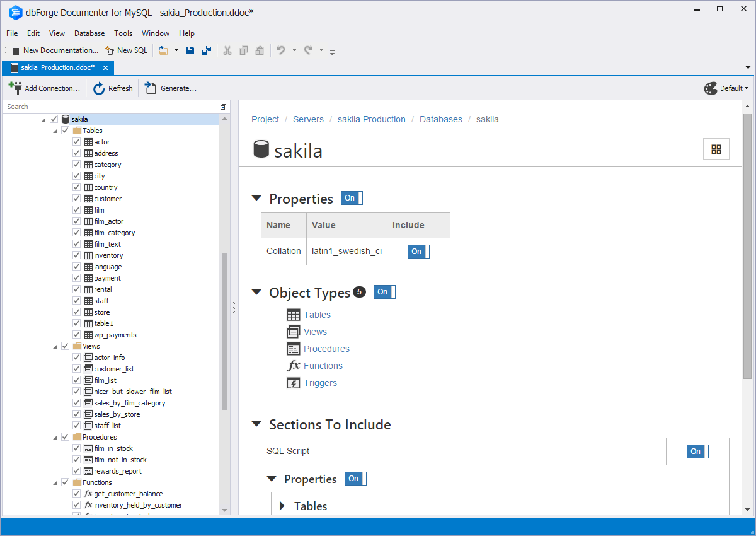Click the grid view button beside sakila heading
This screenshot has width=756, height=536.
click(x=716, y=149)
